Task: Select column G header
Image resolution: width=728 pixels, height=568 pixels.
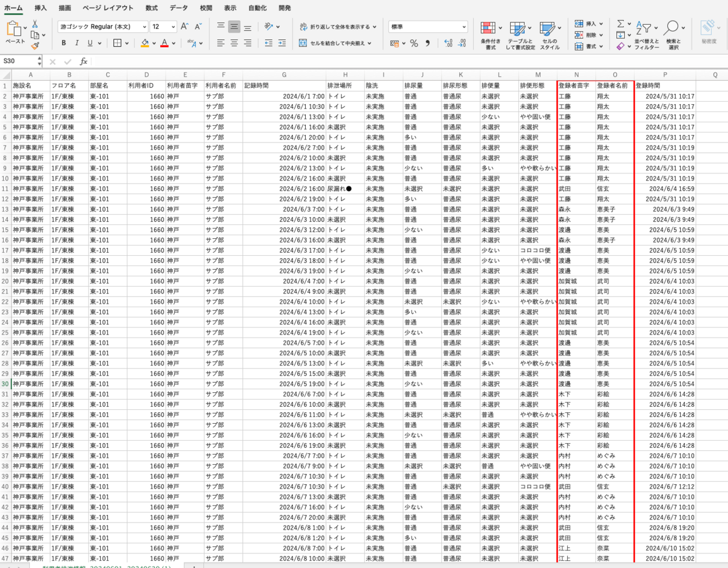Action: point(283,75)
